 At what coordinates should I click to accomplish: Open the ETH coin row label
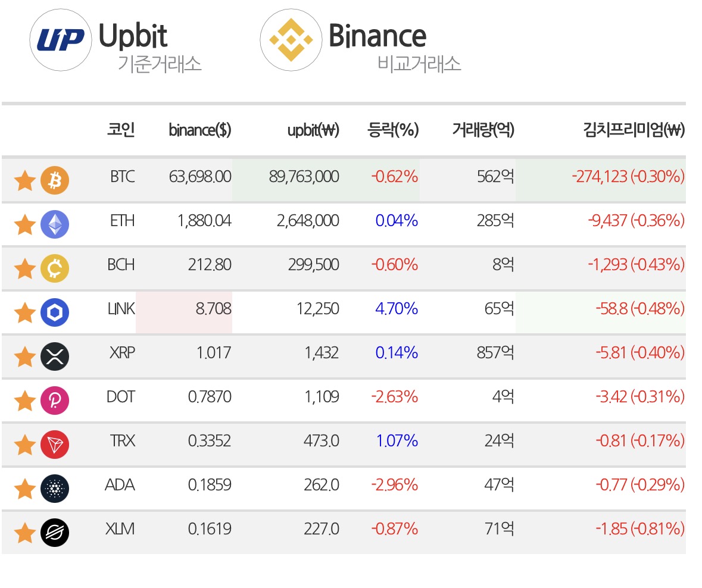[122, 221]
